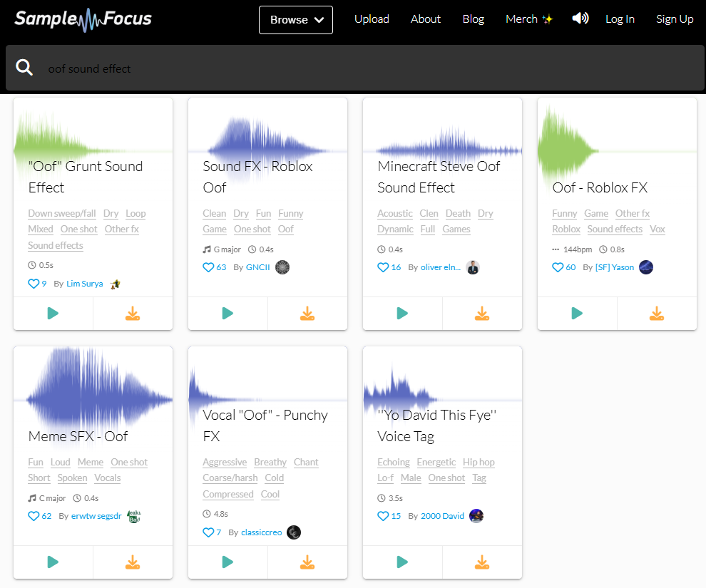This screenshot has height=588, width=706.
Task: Heart the Meme SFX - Oof sample
Action: pos(34,516)
